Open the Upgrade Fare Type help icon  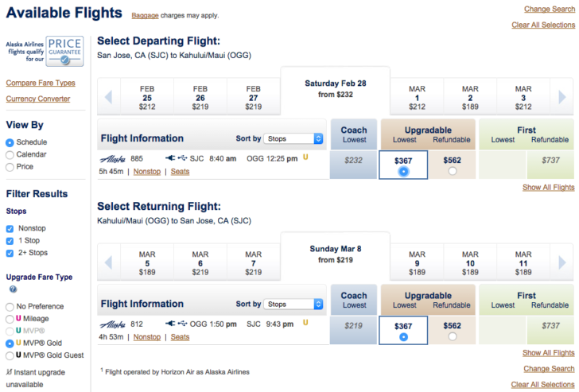[13, 289]
